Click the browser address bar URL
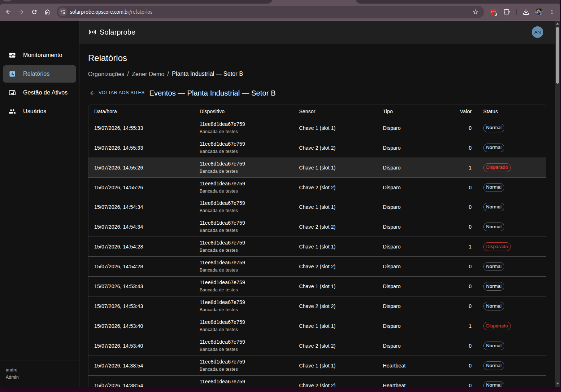The width and height of the screenshot is (561, 392). [x=111, y=12]
